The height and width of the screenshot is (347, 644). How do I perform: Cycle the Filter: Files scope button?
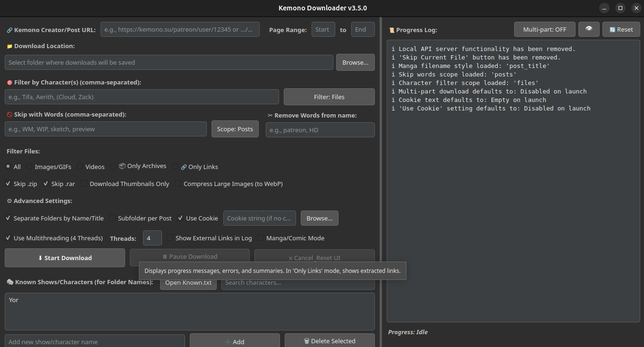point(329,97)
